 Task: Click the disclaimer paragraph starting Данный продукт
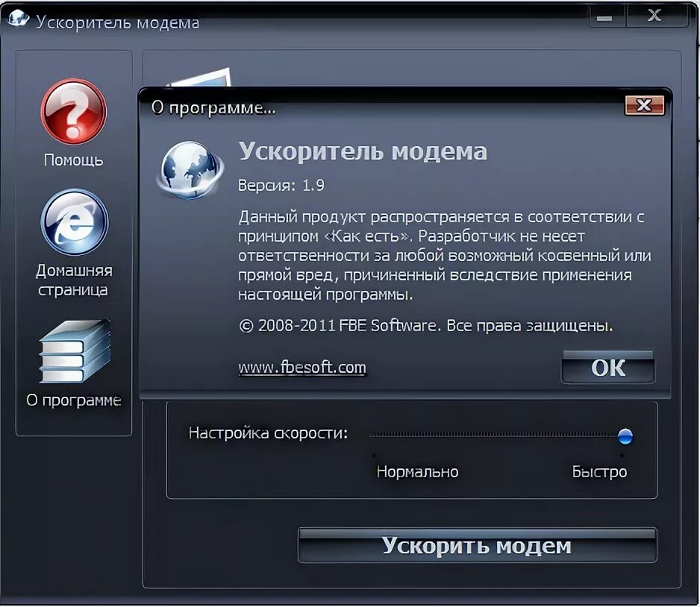[444, 256]
